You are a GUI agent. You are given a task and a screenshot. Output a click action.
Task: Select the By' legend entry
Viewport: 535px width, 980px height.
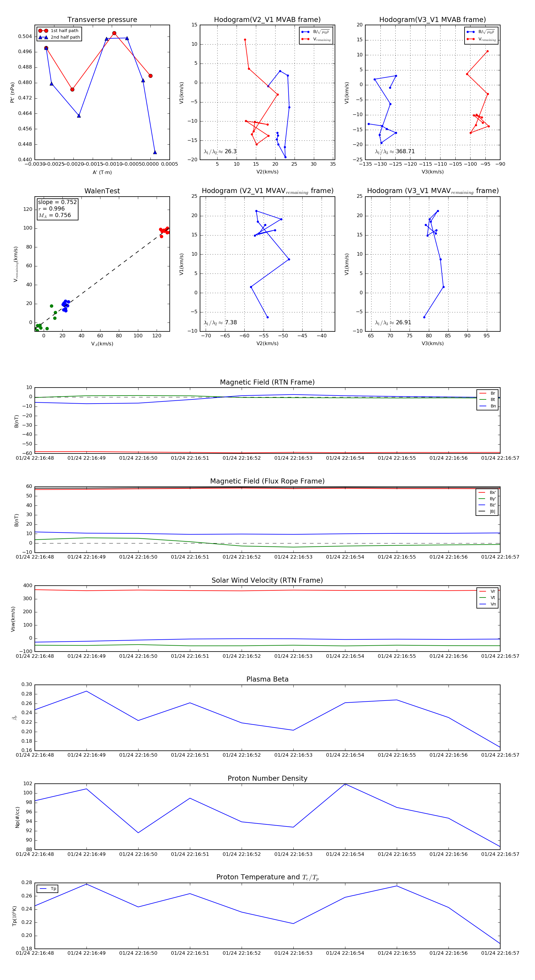pyautogui.click(x=487, y=499)
